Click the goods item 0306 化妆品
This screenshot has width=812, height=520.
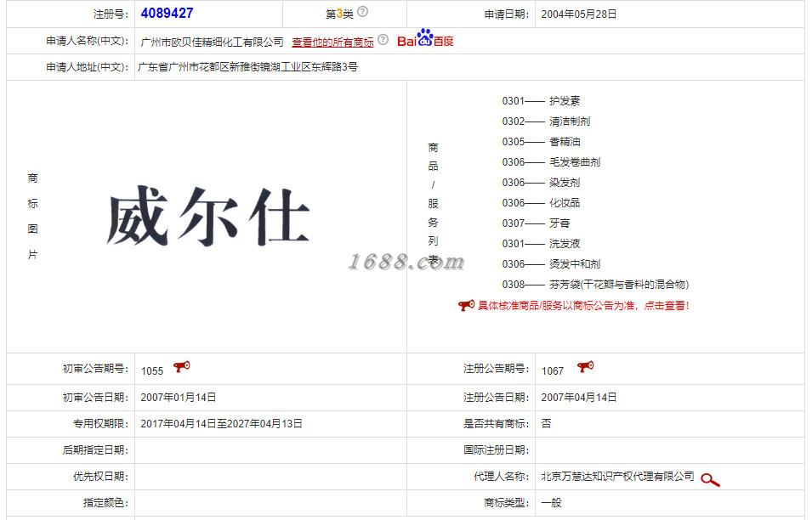click(541, 203)
